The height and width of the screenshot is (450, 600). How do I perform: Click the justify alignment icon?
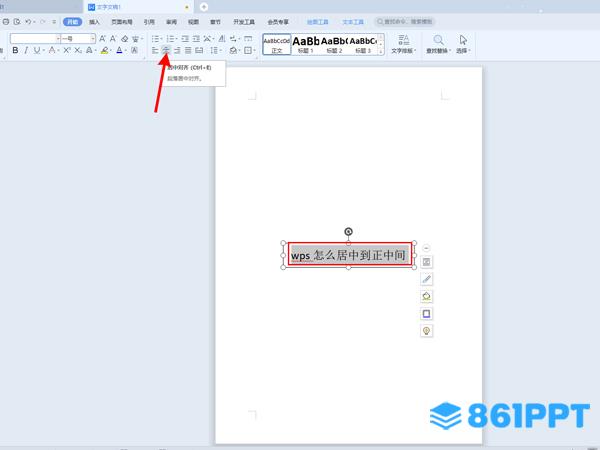tap(188, 50)
